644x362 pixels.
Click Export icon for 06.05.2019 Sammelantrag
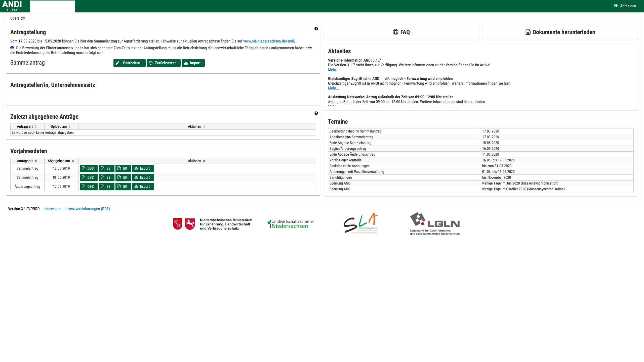coord(136,177)
